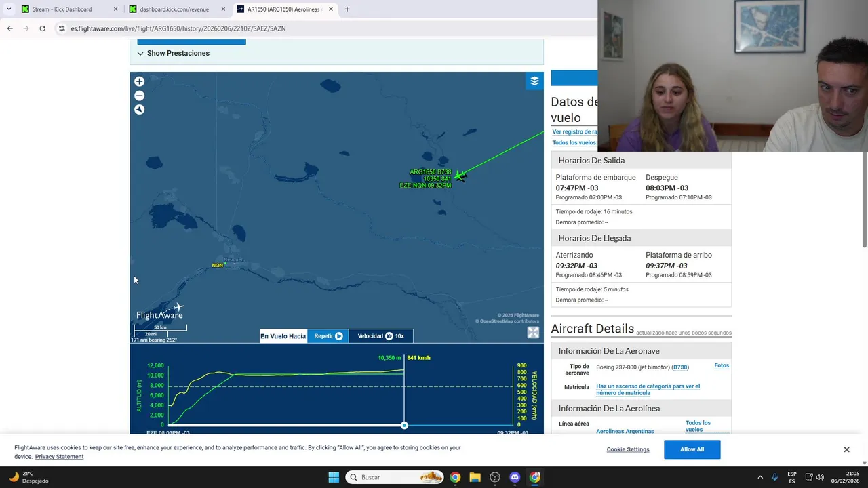Click the flight track timeline handle
The height and width of the screenshot is (488, 868).
(x=404, y=425)
